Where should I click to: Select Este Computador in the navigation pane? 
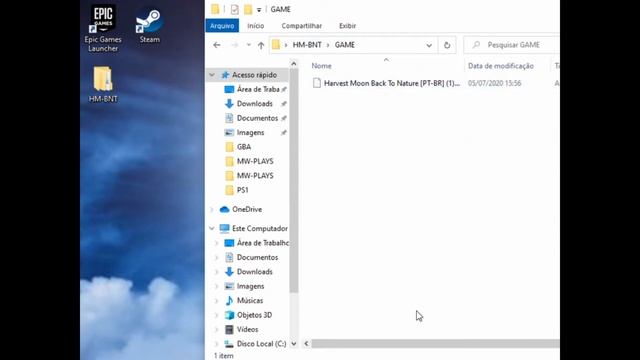260,229
